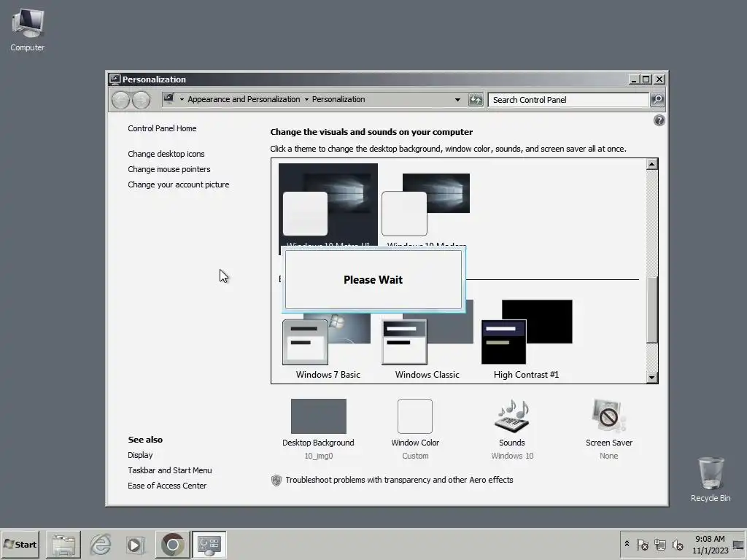This screenshot has width=747, height=560.
Task: Click the Personalization title bar icon
Action: pos(115,79)
